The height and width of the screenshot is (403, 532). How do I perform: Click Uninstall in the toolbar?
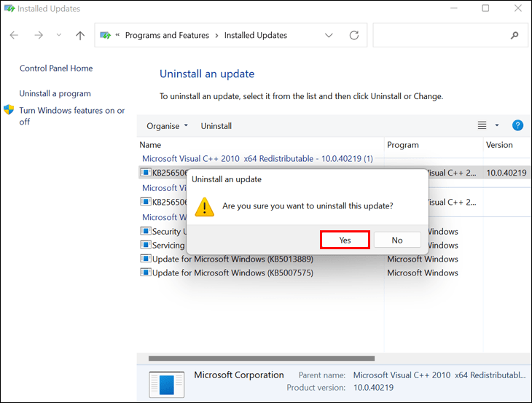pos(216,126)
